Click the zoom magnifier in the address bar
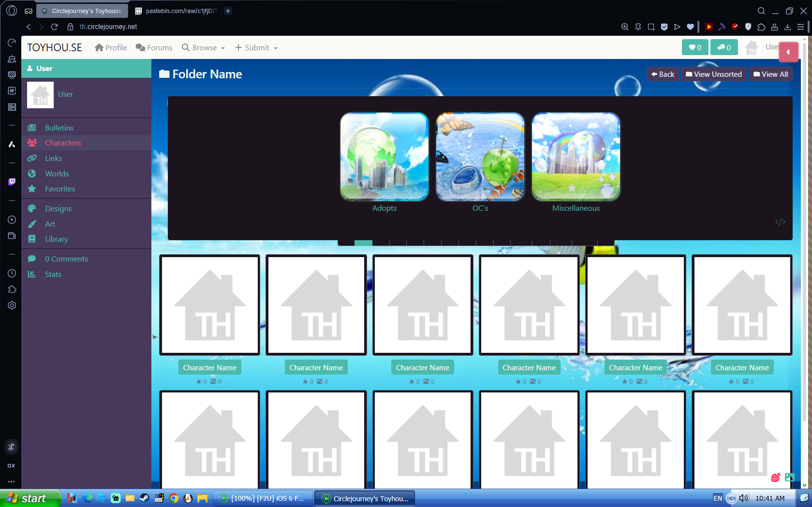 [x=625, y=27]
